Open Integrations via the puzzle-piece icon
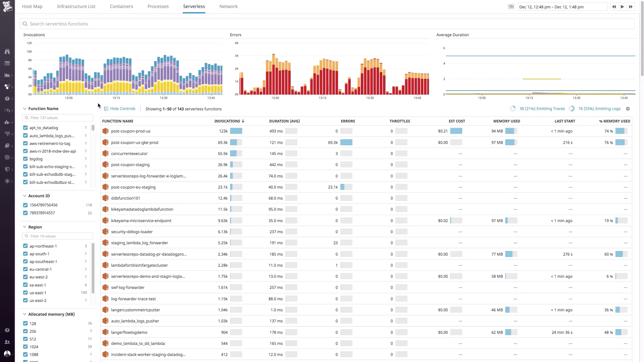 (7, 122)
